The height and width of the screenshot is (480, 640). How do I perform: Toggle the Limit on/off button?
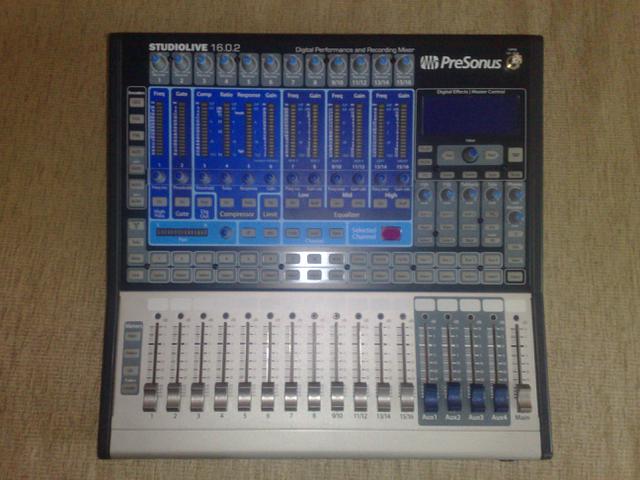click(x=271, y=201)
